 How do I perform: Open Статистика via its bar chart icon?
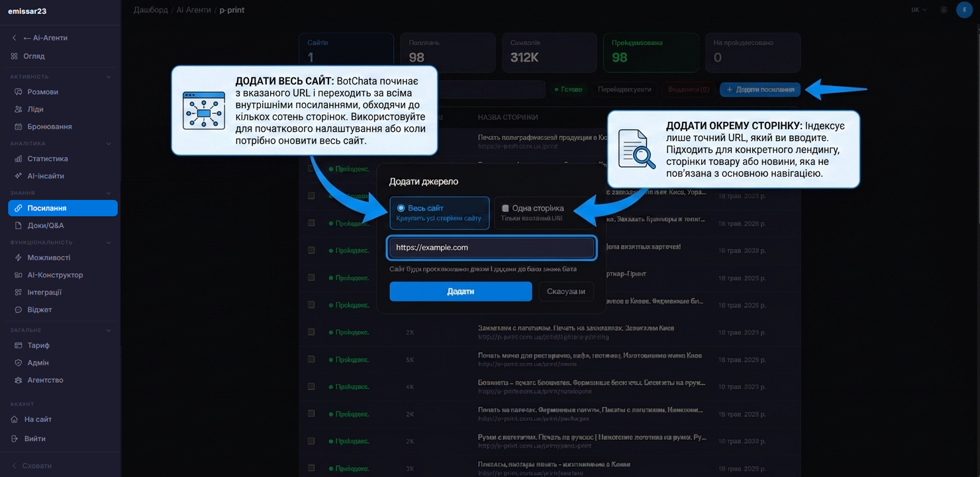pyautogui.click(x=19, y=159)
